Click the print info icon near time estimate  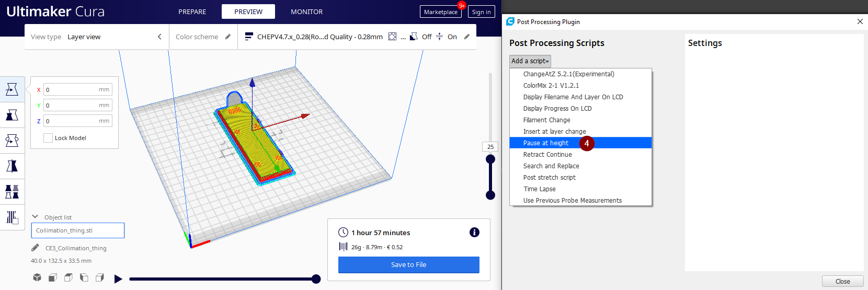tap(474, 233)
